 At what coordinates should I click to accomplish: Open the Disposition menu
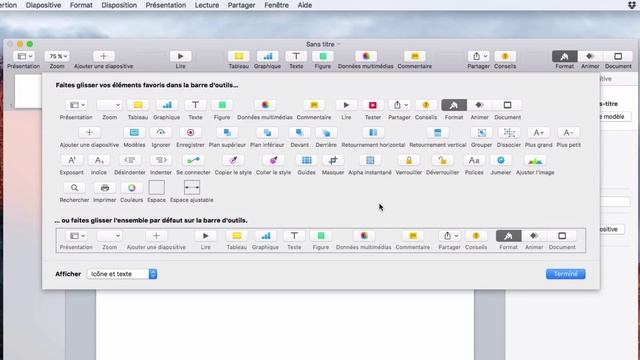119,5
